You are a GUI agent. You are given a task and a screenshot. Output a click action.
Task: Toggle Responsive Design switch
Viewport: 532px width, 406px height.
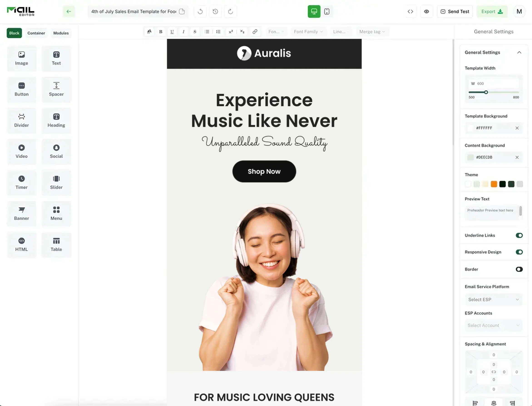[519, 252]
